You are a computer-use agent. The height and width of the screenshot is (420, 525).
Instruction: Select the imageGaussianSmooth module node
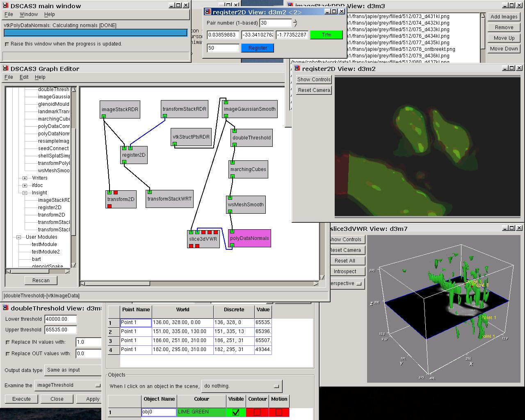(x=249, y=109)
